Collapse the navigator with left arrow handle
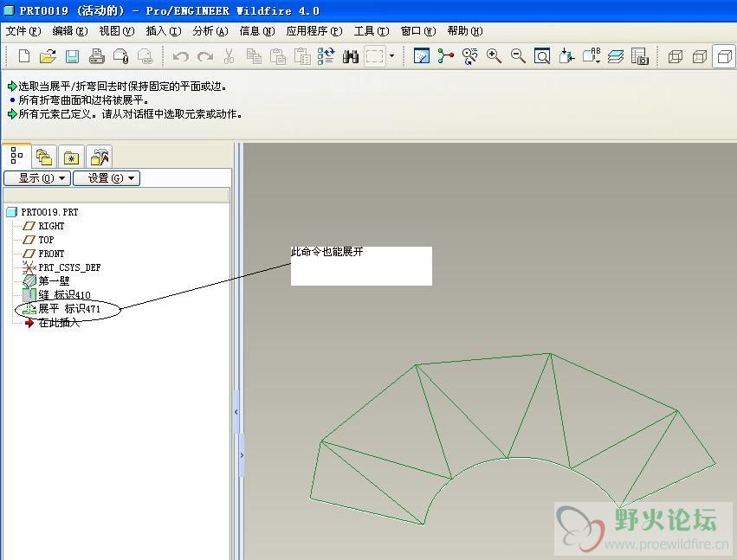This screenshot has height=560, width=737. (236, 411)
